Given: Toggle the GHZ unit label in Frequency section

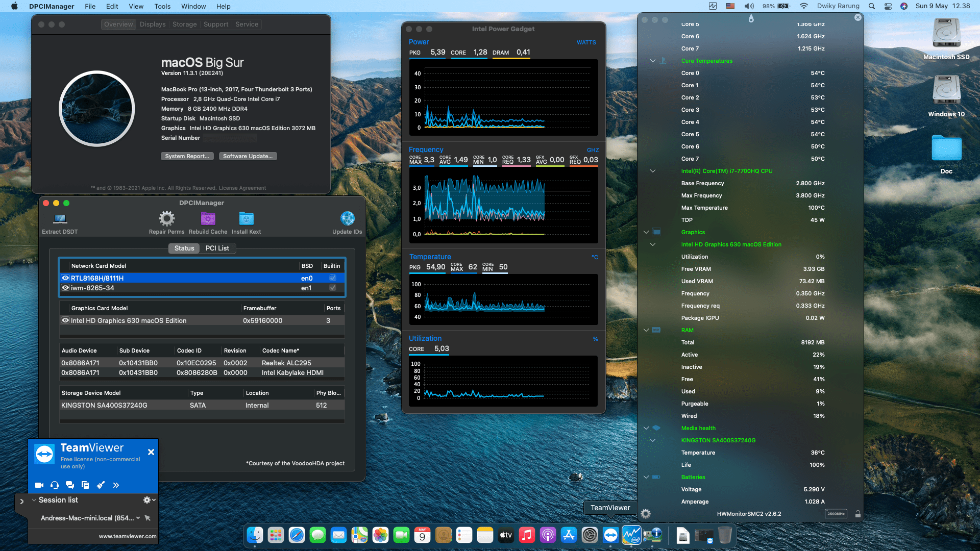Looking at the screenshot, I should 593,150.
